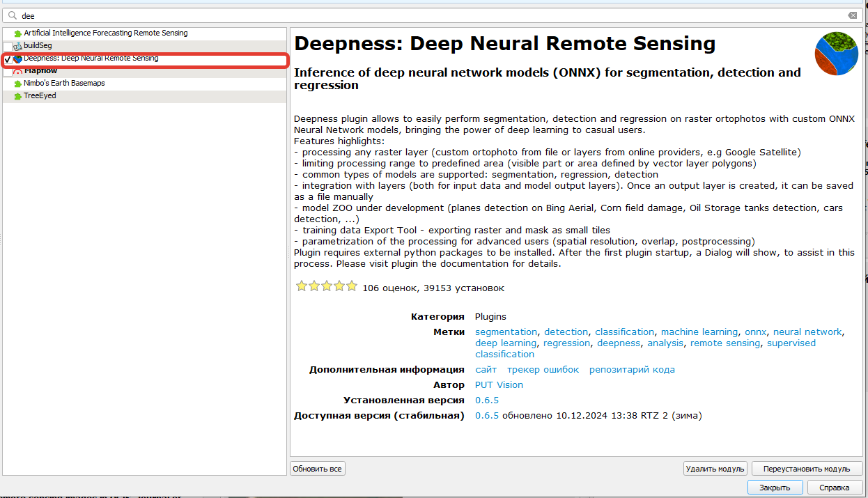Click the 'Метки' tags label
The width and height of the screenshot is (868, 498).
[x=449, y=332]
